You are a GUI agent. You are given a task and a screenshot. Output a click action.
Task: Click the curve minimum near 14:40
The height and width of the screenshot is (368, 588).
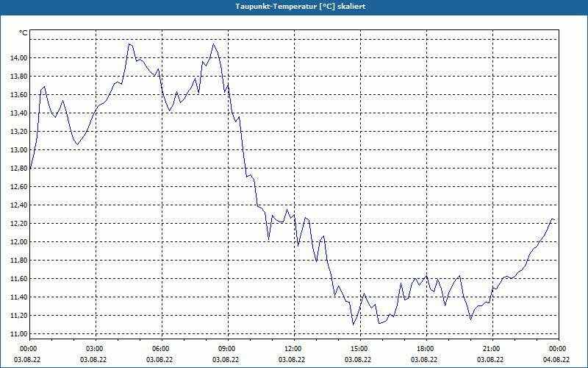pos(353,325)
